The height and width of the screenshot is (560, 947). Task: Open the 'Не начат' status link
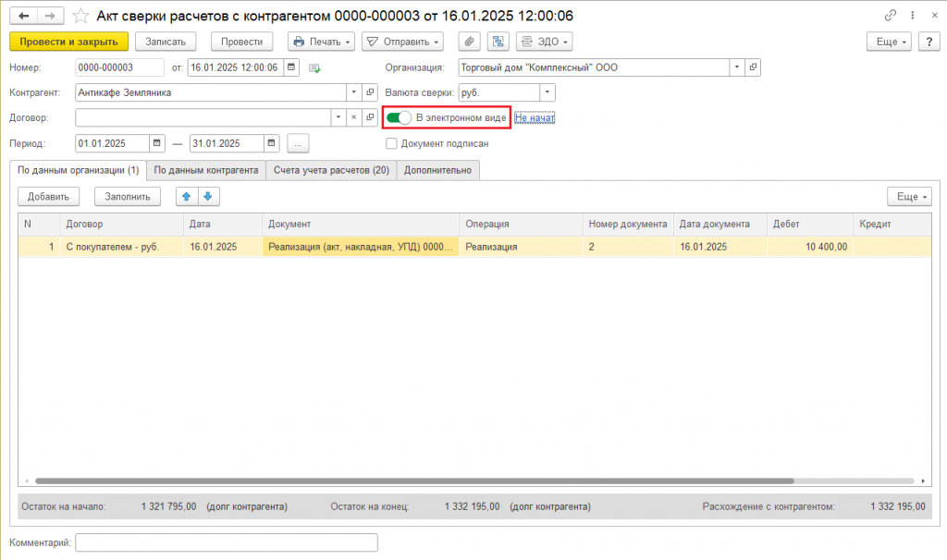click(x=535, y=117)
